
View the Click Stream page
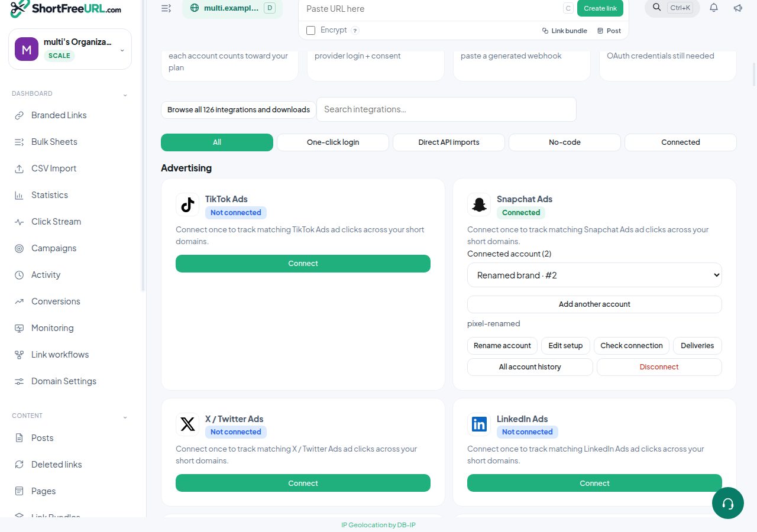click(x=56, y=222)
